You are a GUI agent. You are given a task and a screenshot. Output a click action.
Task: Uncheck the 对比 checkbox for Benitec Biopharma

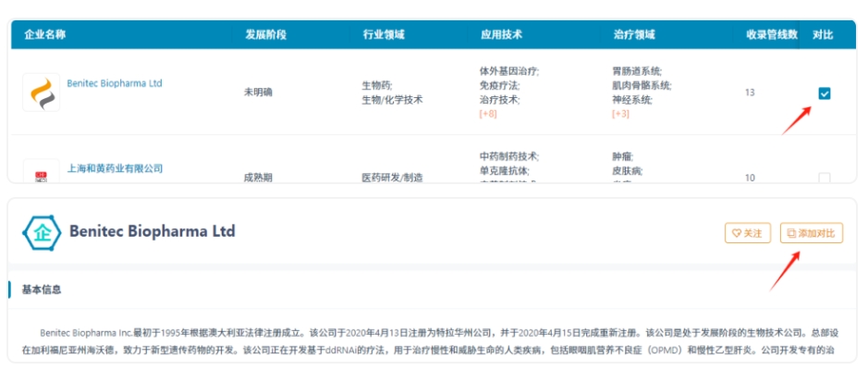click(x=825, y=93)
